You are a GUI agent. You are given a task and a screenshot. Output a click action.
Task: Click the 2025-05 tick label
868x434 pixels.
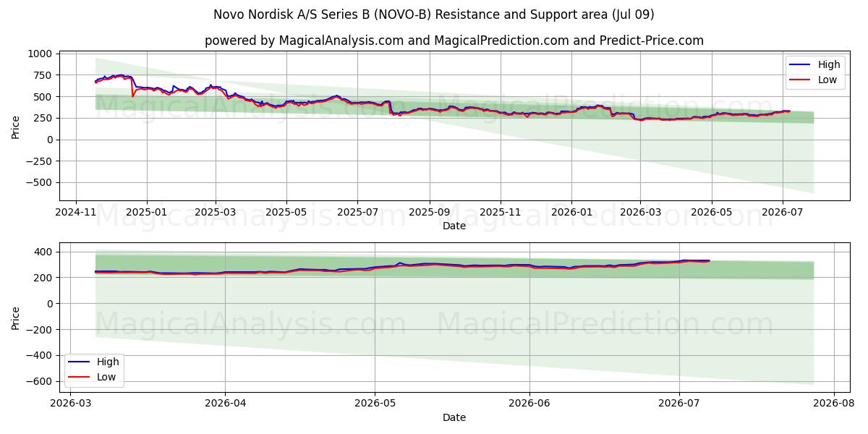286,213
